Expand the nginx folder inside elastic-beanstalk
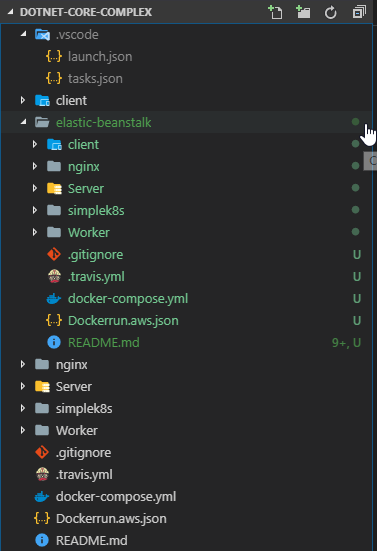The width and height of the screenshot is (377, 551). 35,166
